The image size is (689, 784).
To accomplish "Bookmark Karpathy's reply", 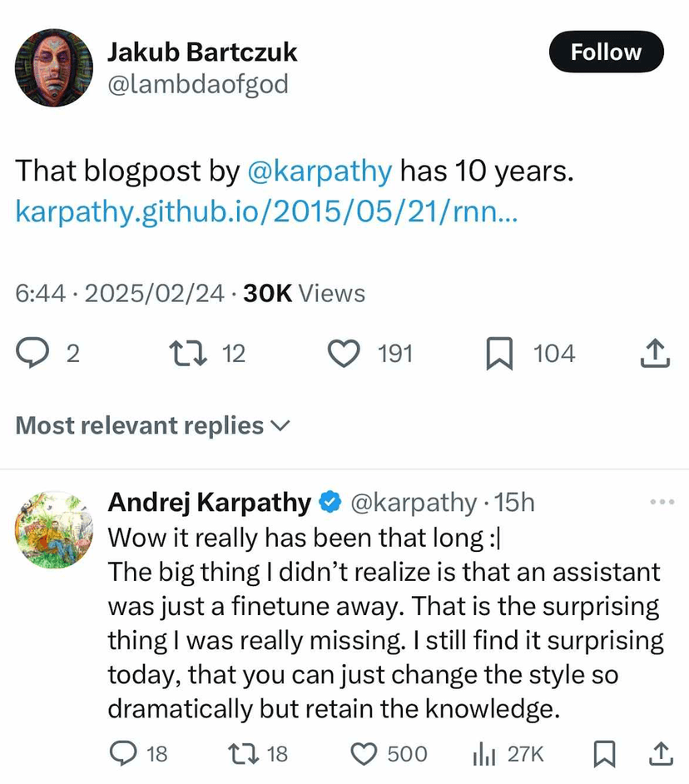I will click(605, 754).
